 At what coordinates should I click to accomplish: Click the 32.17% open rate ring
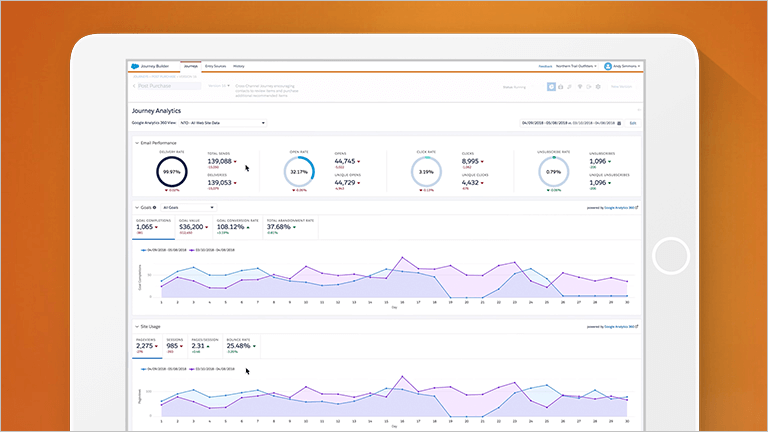coord(299,172)
